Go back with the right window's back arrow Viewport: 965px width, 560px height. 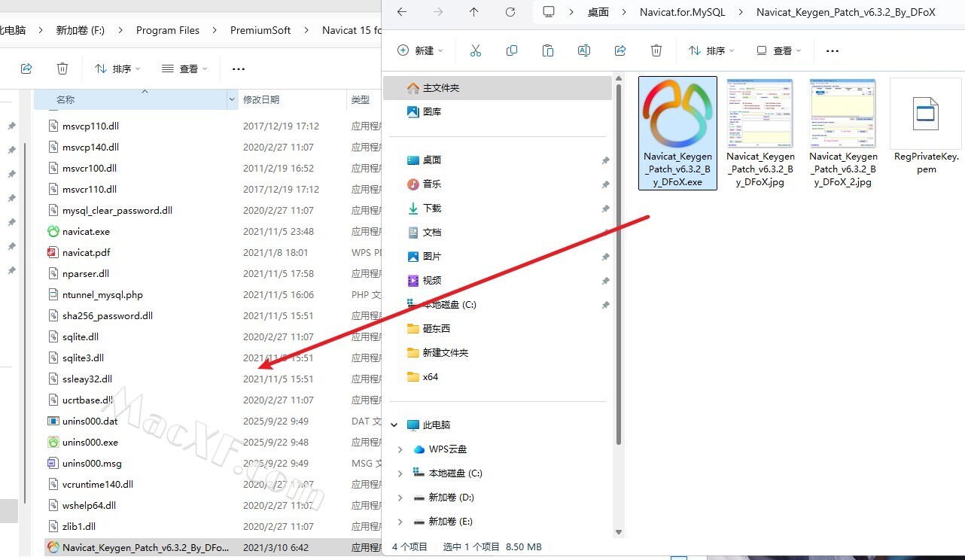click(x=401, y=12)
